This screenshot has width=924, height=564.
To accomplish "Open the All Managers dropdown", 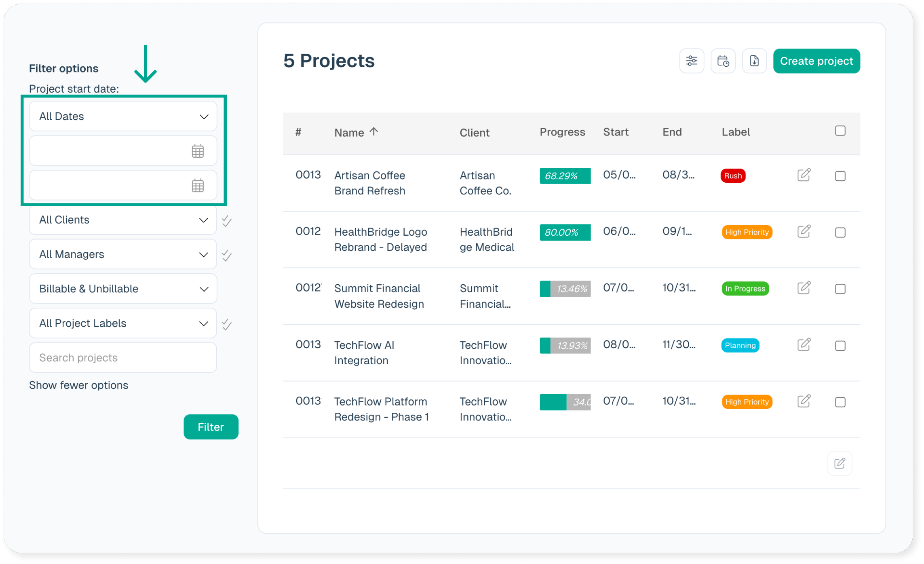I will tap(123, 254).
